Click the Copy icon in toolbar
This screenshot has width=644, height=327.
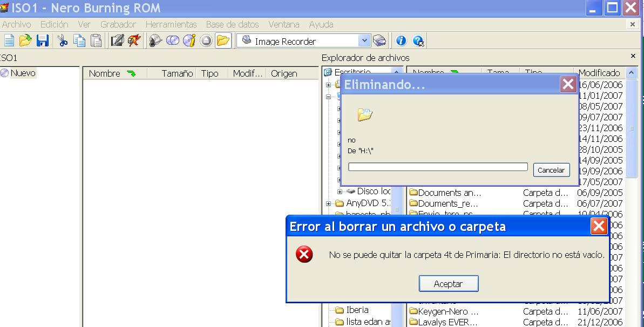click(x=79, y=40)
